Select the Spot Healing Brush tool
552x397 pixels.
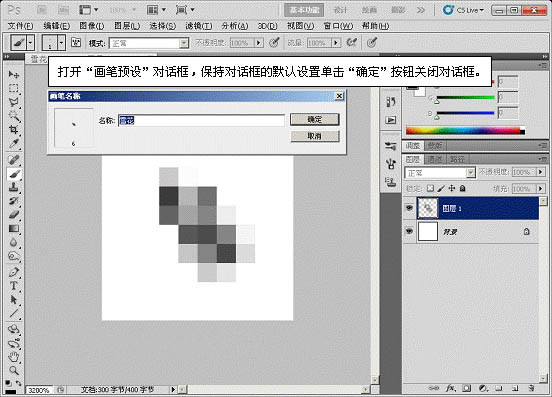(x=14, y=160)
